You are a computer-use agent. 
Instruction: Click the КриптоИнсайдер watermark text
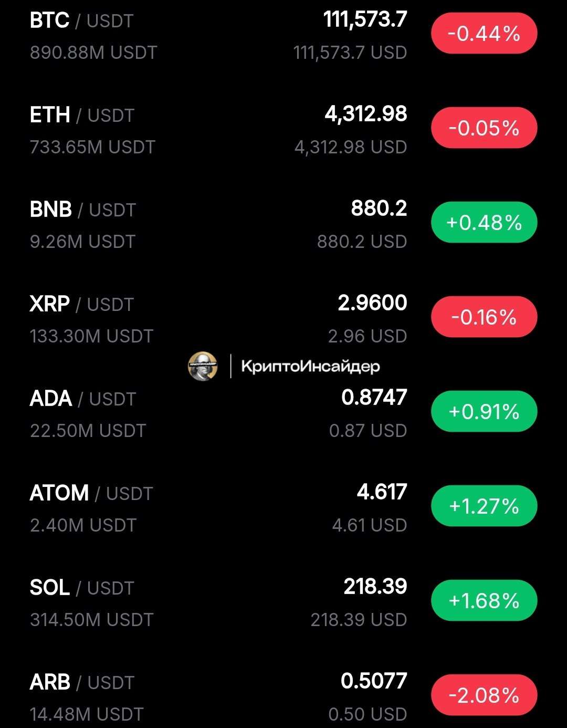310,367
